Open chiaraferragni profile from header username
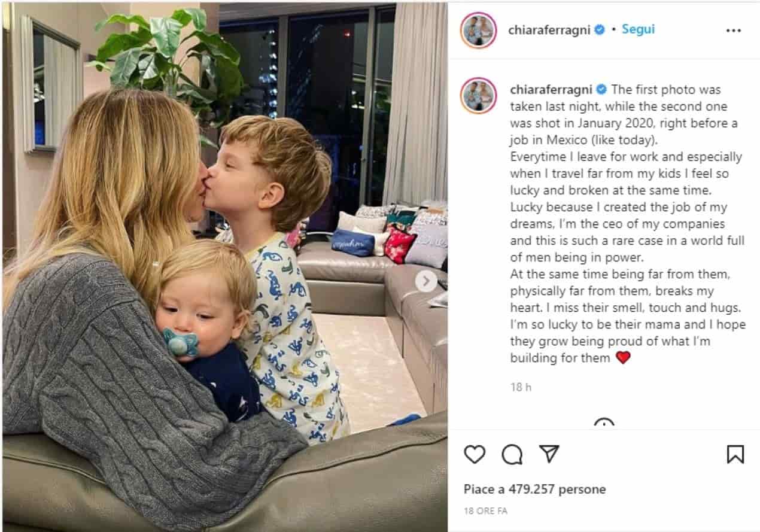Screen dimensions: 760x532 coord(549,30)
